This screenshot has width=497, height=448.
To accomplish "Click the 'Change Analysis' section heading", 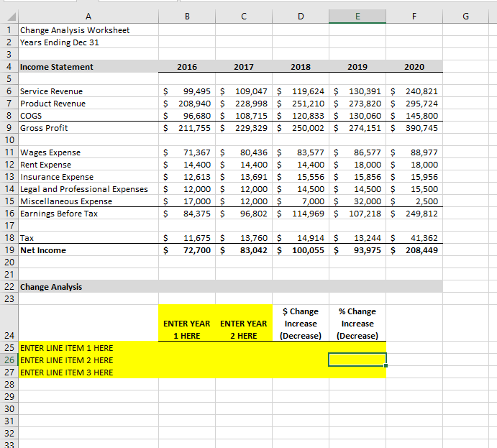I will [88, 287].
